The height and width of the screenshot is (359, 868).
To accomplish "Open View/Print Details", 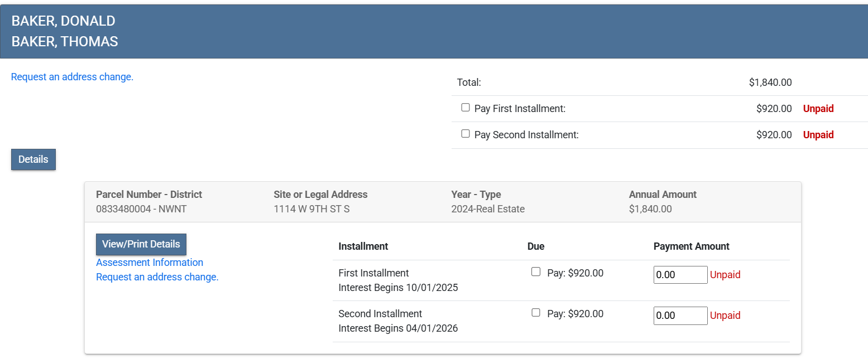I will [141, 244].
